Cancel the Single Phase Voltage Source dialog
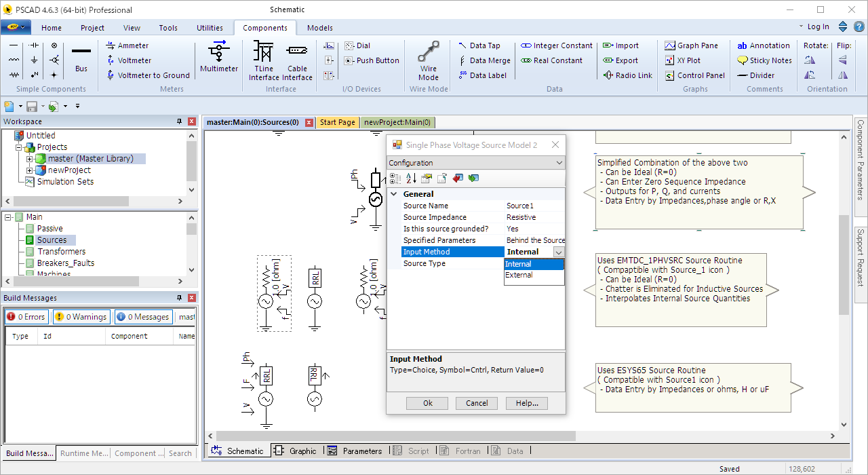Image resolution: width=868 pixels, height=475 pixels. tap(477, 403)
